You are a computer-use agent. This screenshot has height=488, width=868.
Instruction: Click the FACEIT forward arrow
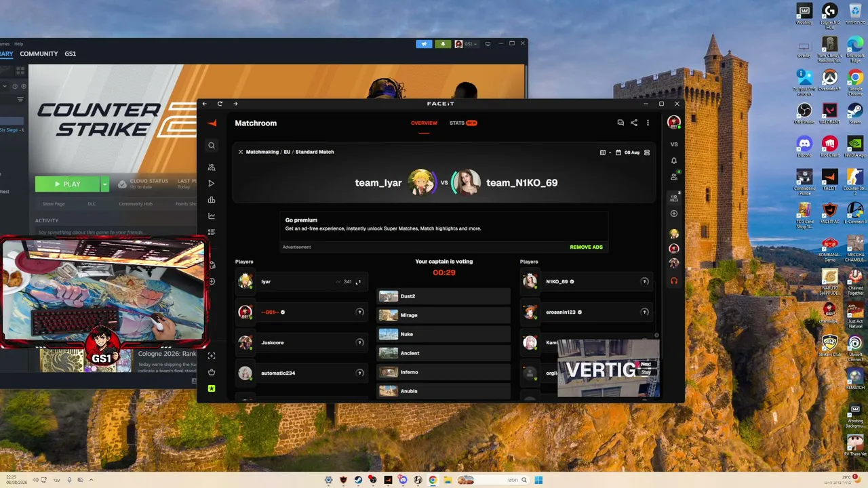click(235, 104)
